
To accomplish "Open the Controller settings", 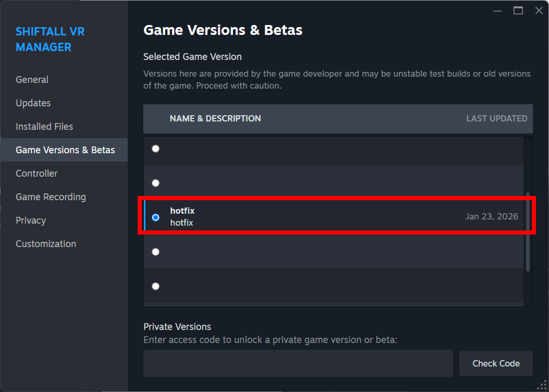I will [36, 173].
